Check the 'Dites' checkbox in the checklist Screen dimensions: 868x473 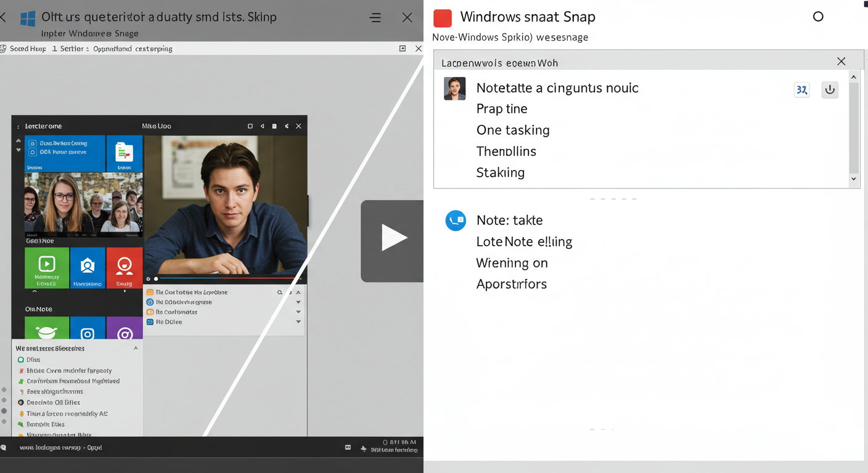[20, 359]
